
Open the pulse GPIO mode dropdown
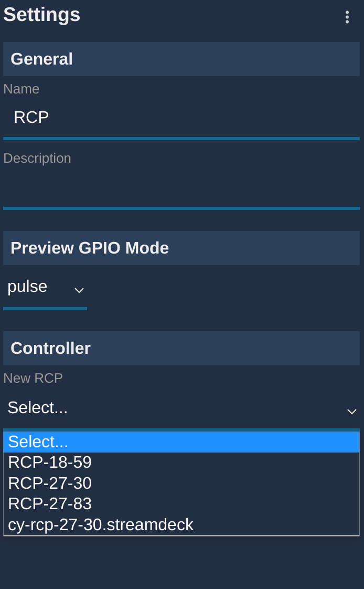[x=45, y=288]
